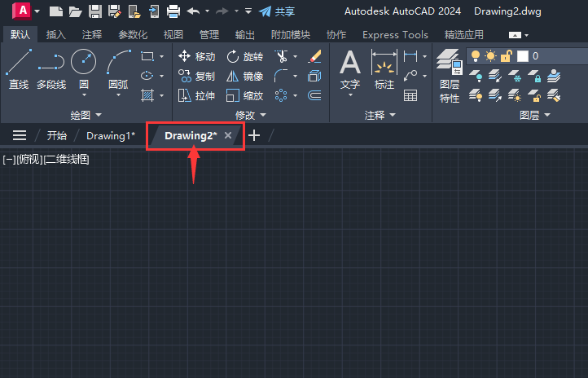The height and width of the screenshot is (378, 588).
Task: Click the 镜像 (Mirror) tool
Action: [244, 76]
